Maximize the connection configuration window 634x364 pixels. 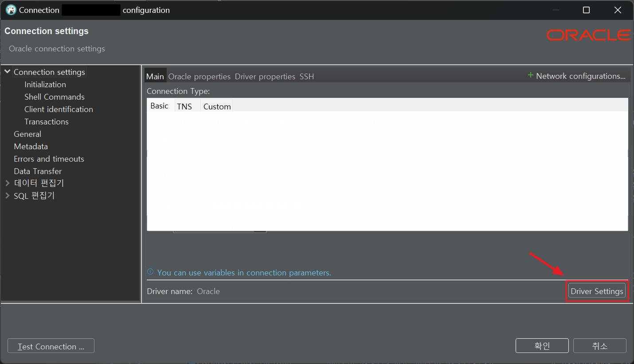coord(586,10)
